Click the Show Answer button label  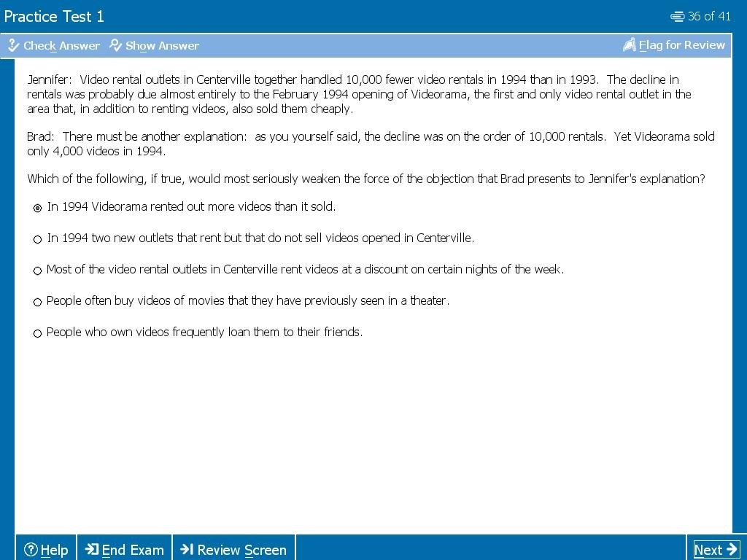162,46
